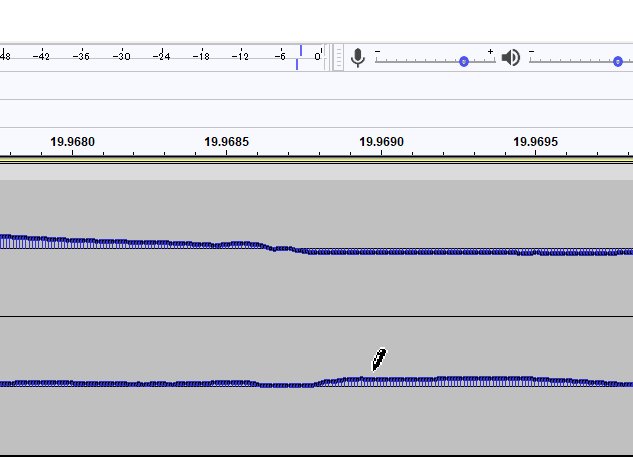
Task: Click the minus sign beside the speaker slider
Action: (532, 51)
